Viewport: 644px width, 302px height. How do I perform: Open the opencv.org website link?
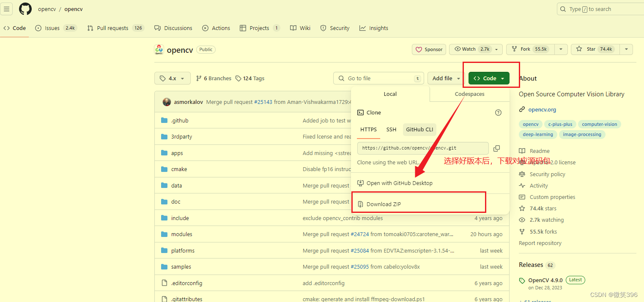point(542,110)
